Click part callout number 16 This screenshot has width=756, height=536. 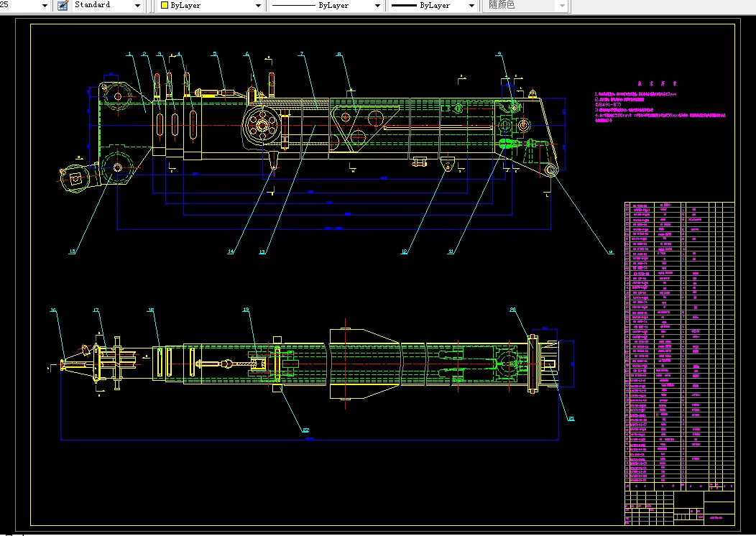click(53, 310)
